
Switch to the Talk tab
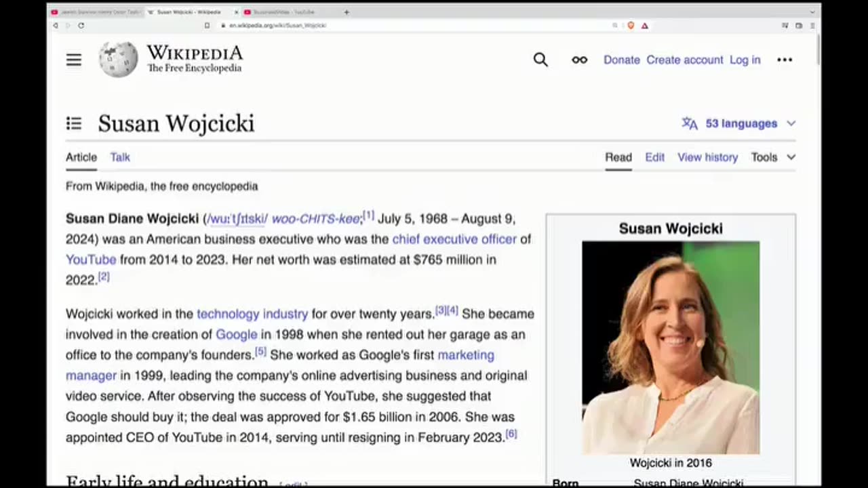(x=120, y=157)
